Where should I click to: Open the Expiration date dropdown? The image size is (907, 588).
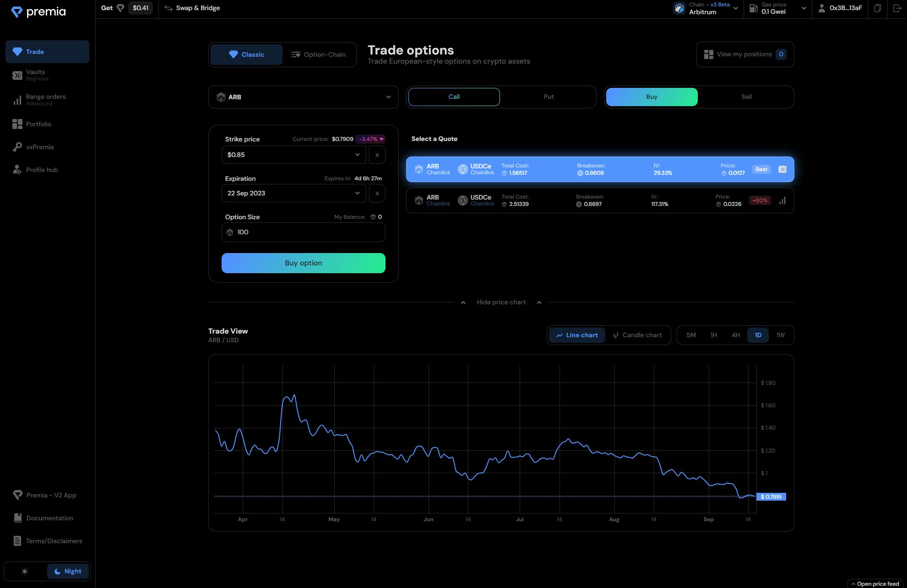point(293,193)
